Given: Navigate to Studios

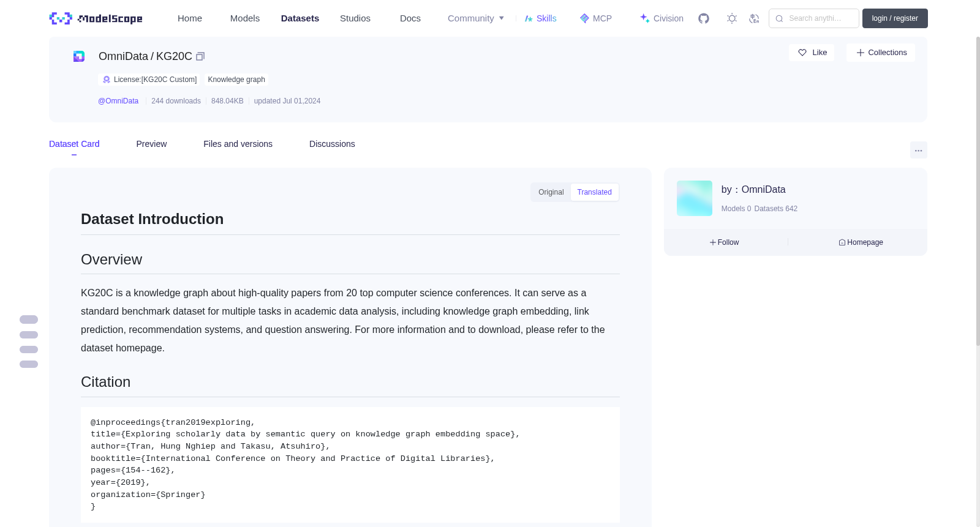Looking at the screenshot, I should coord(355,18).
